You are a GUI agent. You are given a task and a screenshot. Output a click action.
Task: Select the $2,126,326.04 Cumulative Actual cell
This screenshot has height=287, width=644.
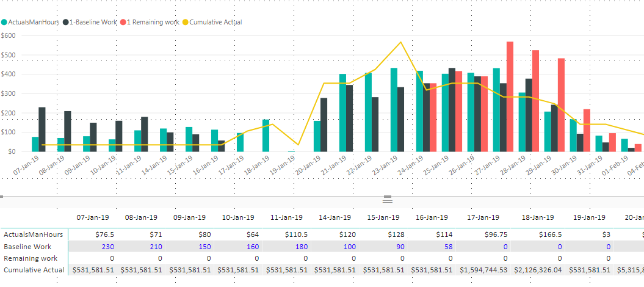click(539, 270)
